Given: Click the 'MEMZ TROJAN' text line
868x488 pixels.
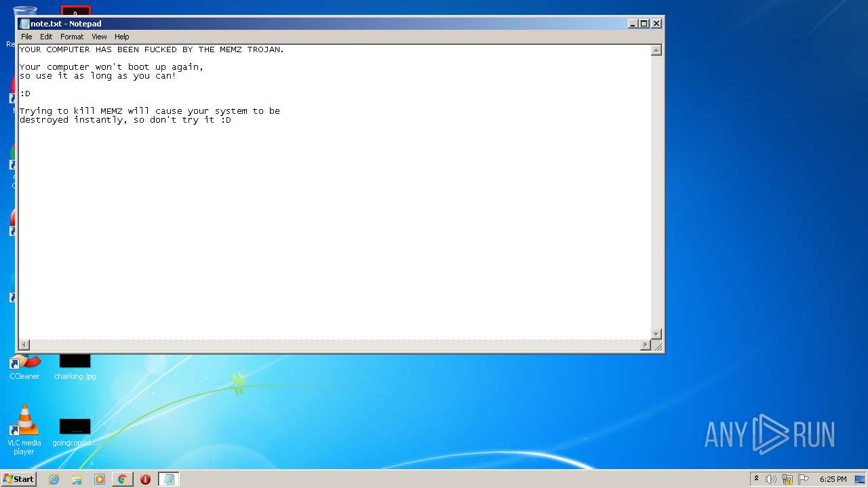Looking at the screenshot, I should pos(152,49).
